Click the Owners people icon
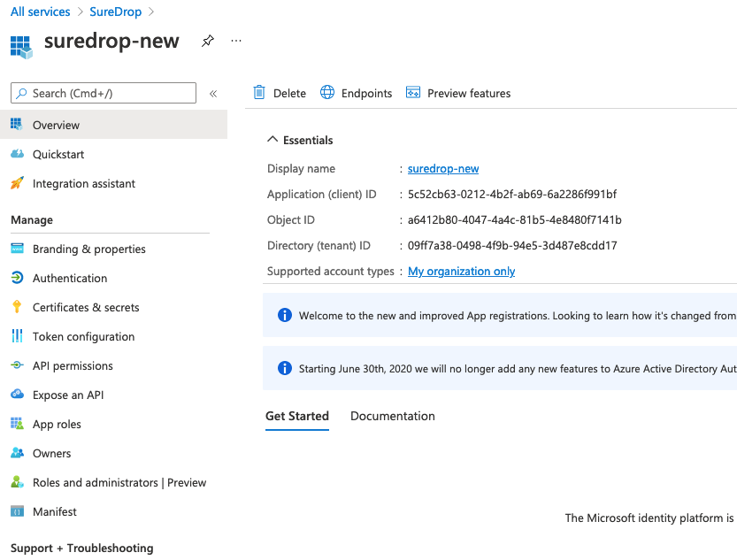Image resolution: width=737 pixels, height=560 pixels. pyautogui.click(x=17, y=452)
